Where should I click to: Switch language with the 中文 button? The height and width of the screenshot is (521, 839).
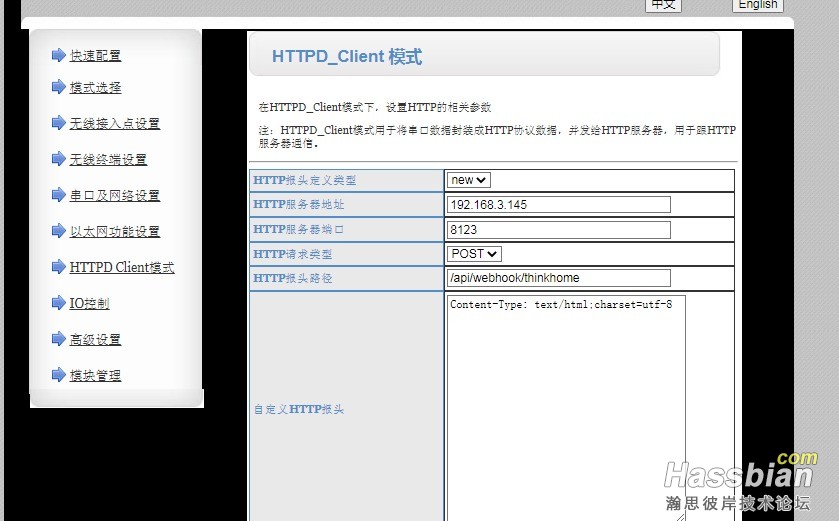[663, 5]
